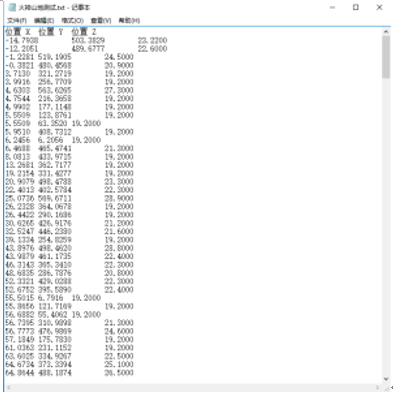The height and width of the screenshot is (393, 393).
Task: Open the 格式(O) Format menu
Action: (x=72, y=21)
